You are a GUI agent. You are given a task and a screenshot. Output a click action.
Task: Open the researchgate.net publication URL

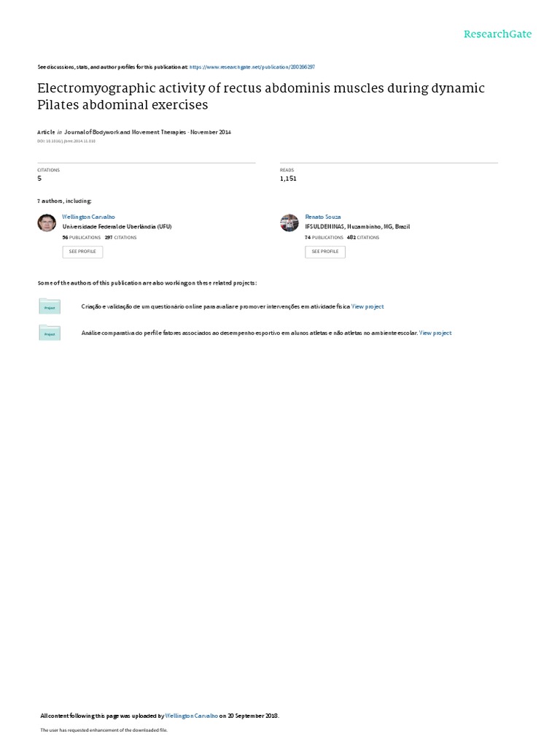(252, 66)
